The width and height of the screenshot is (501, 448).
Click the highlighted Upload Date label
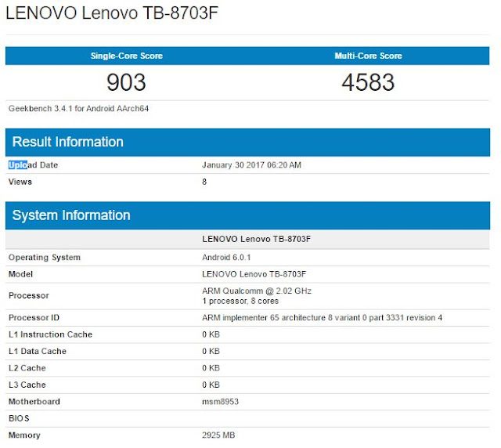click(x=33, y=165)
